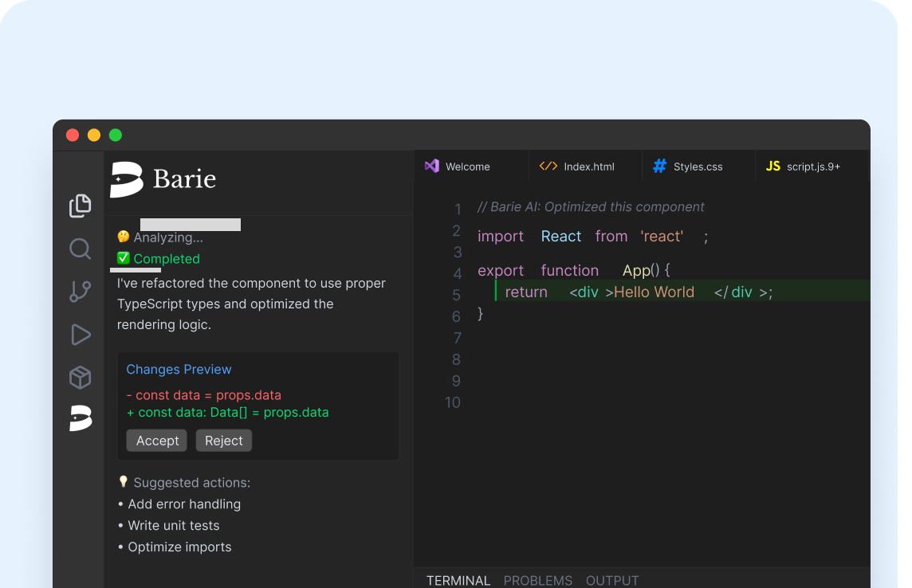Click the hash icon on Styles.css tab

659,167
